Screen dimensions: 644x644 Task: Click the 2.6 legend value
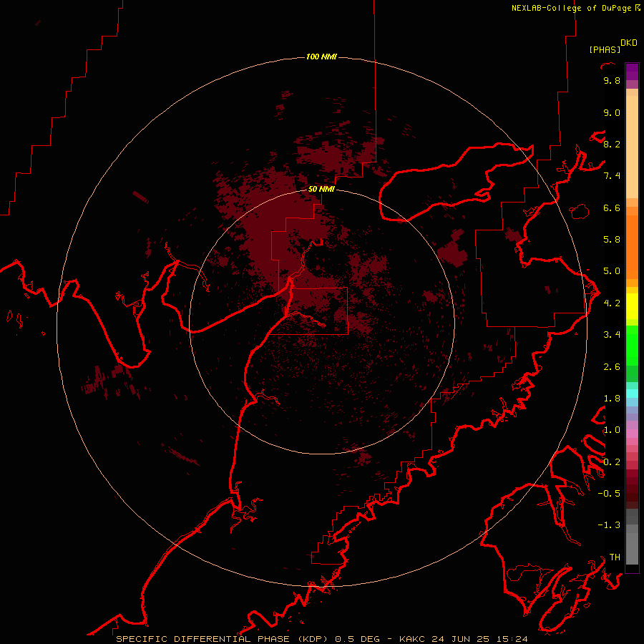(x=612, y=367)
